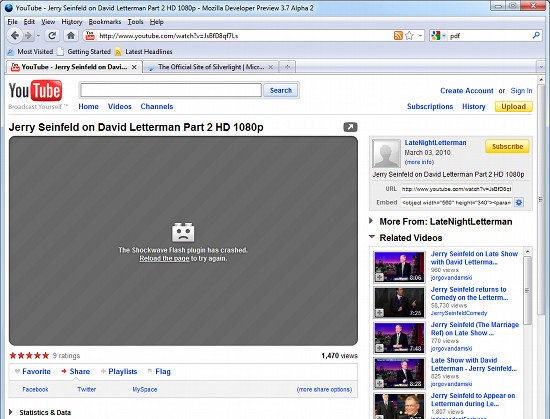Click the (more info) link under the uploader
The image size is (550, 419).
[419, 162]
